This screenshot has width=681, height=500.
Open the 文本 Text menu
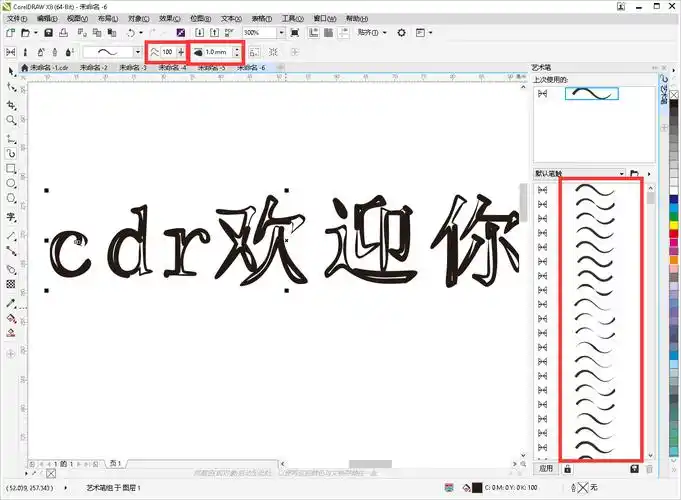pyautogui.click(x=231, y=19)
